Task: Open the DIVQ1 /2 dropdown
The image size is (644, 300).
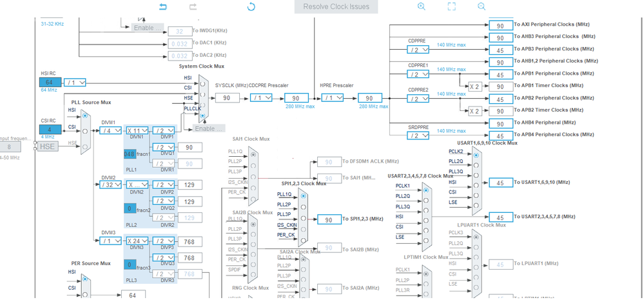Action: click(164, 147)
